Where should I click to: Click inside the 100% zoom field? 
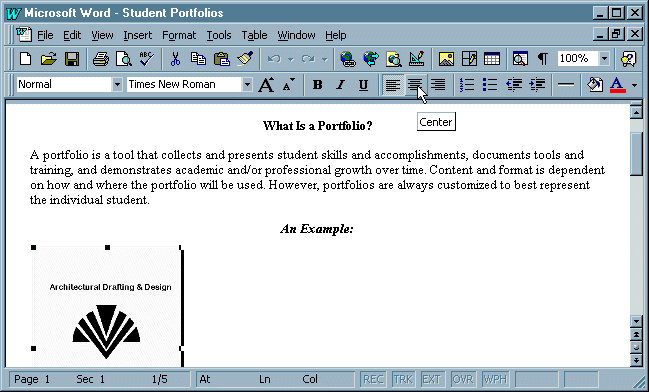(577, 59)
